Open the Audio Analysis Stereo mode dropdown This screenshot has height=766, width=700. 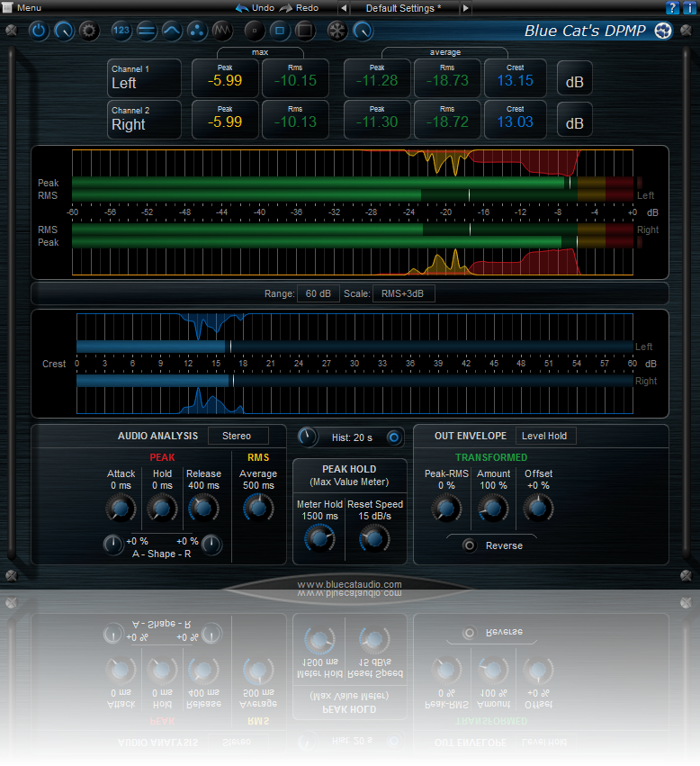(x=238, y=436)
